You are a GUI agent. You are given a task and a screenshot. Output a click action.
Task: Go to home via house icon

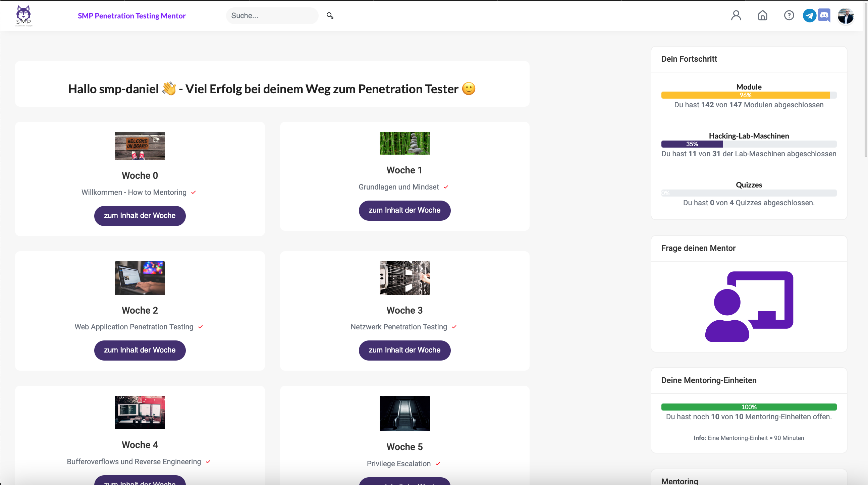(763, 15)
